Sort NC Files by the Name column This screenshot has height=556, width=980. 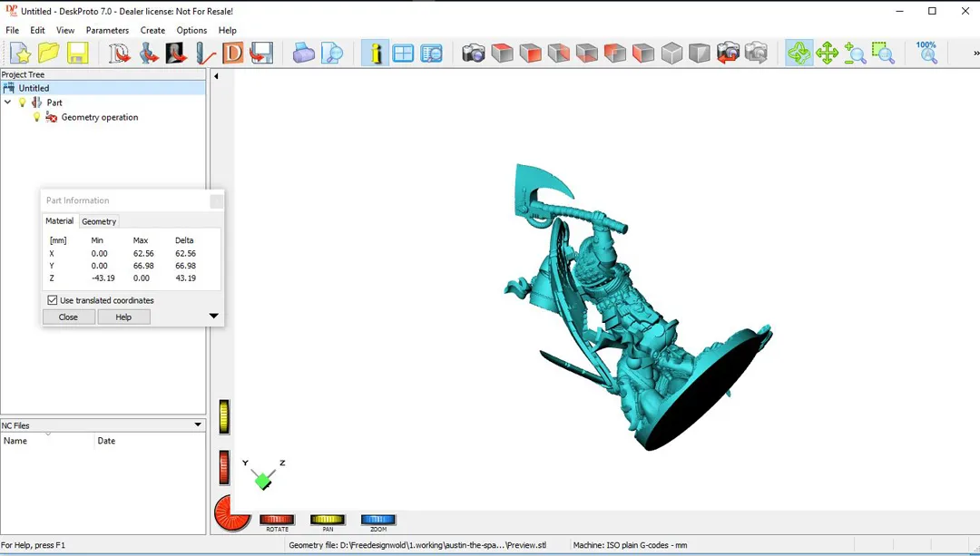(47, 441)
